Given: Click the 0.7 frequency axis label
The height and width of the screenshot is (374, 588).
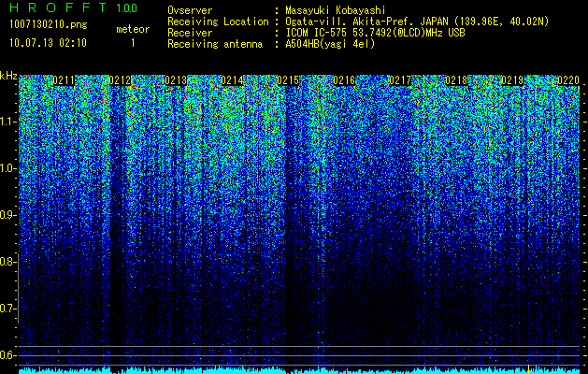Looking at the screenshot, I should [x=7, y=309].
